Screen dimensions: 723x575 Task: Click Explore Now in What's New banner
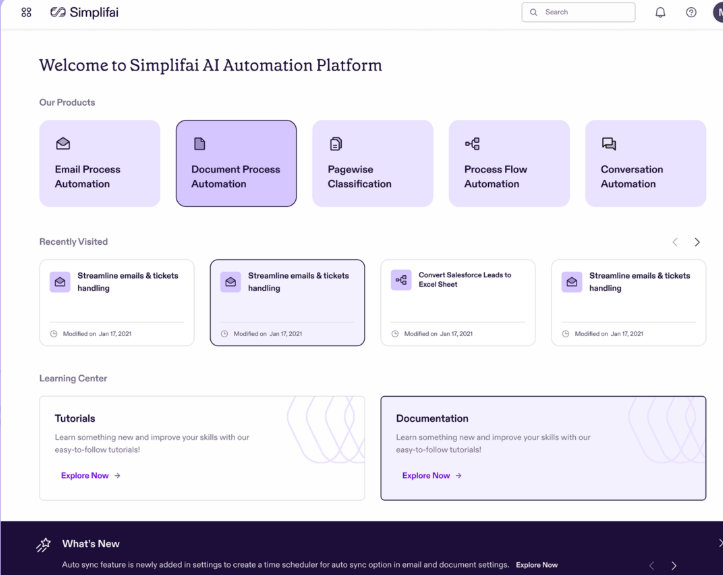[x=537, y=565]
